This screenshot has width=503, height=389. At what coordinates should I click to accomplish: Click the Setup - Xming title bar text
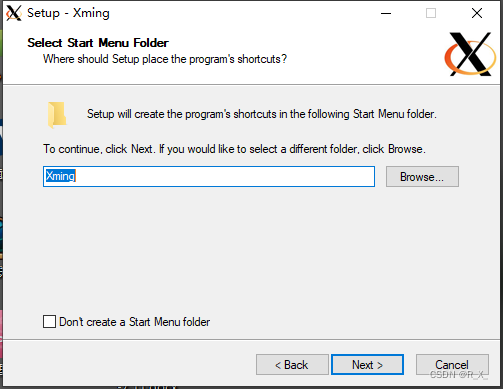tap(68, 13)
